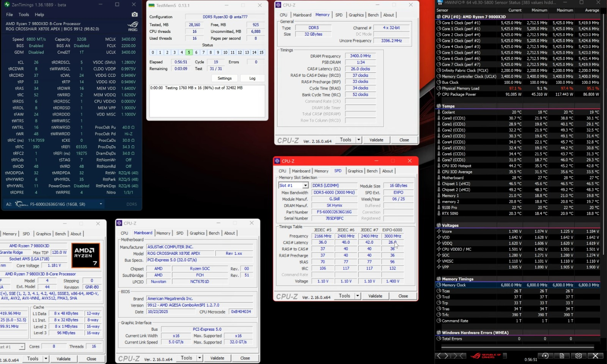Switch to the CPU tab in the CPU-Z Mainboard window

pyautogui.click(x=124, y=233)
